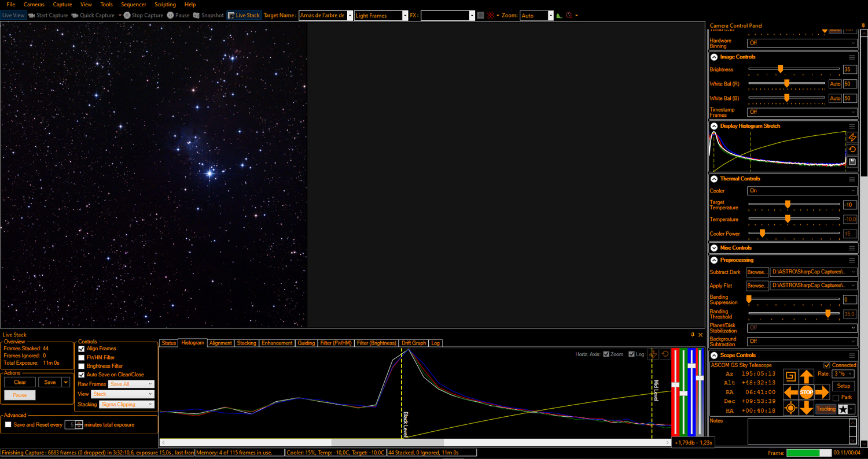The height and width of the screenshot is (459, 868).
Task: Open the Light Frames type dropdown
Action: tap(405, 16)
